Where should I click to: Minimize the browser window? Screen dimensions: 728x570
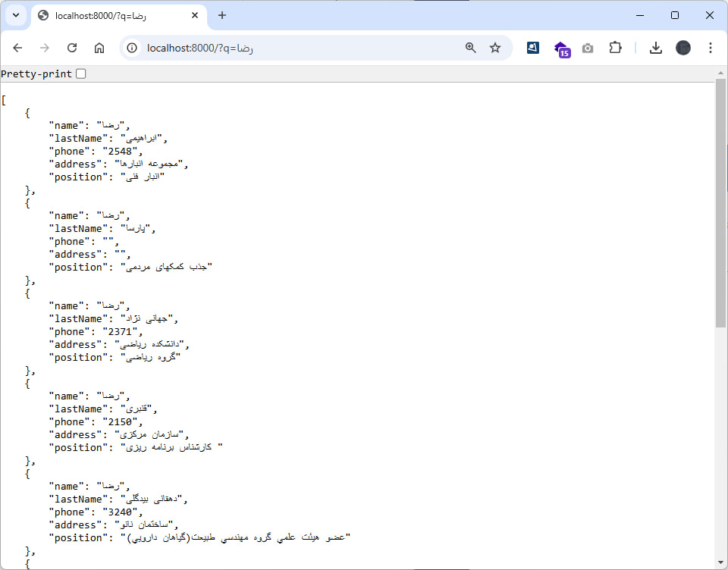[640, 15]
